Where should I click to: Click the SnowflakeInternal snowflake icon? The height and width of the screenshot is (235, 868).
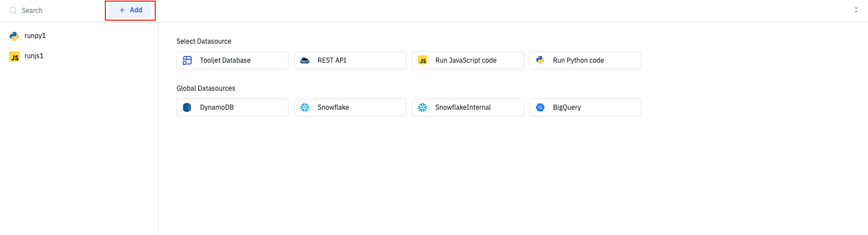click(x=423, y=107)
